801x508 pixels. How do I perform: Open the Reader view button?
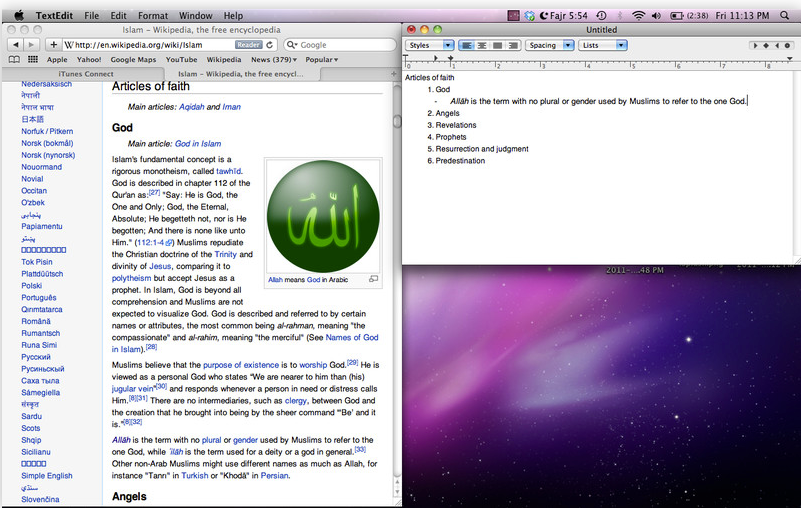[x=249, y=44]
